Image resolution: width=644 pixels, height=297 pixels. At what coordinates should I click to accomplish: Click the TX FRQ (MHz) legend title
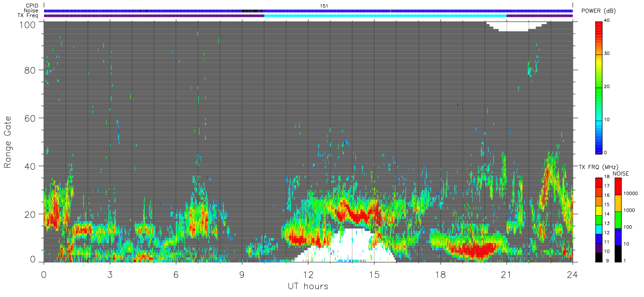click(595, 167)
